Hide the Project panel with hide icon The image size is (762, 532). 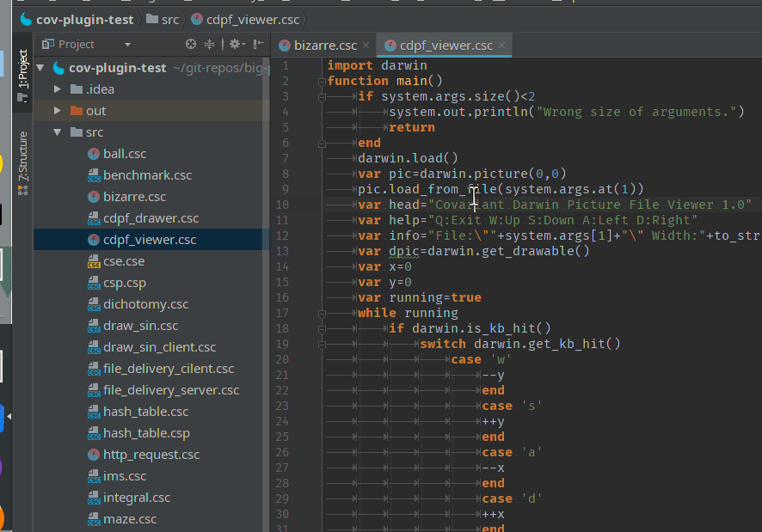(258, 44)
